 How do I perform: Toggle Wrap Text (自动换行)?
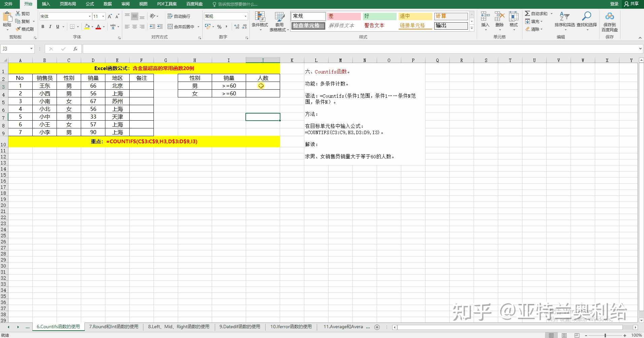pyautogui.click(x=179, y=16)
